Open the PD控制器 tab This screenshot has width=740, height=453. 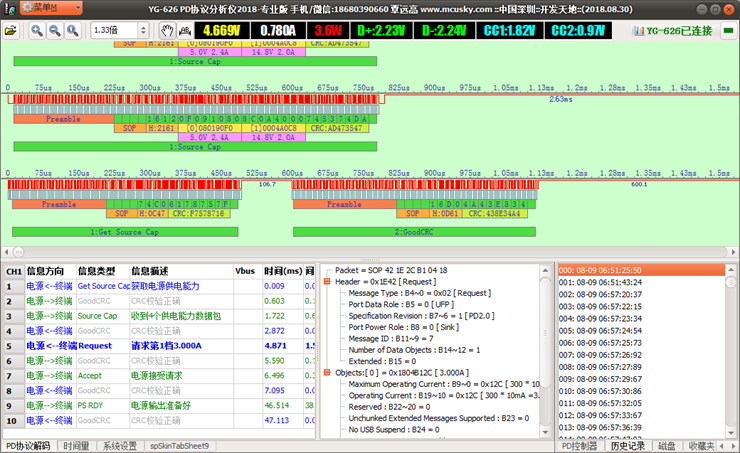coord(580,446)
